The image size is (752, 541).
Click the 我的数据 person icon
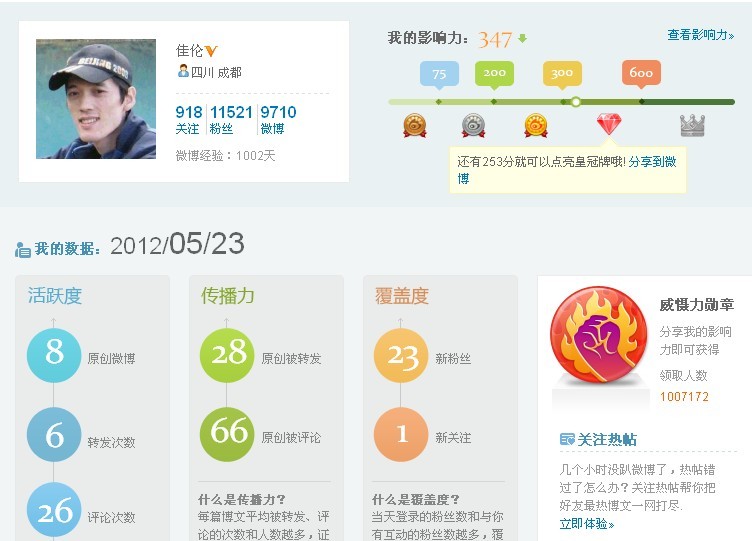click(x=23, y=250)
